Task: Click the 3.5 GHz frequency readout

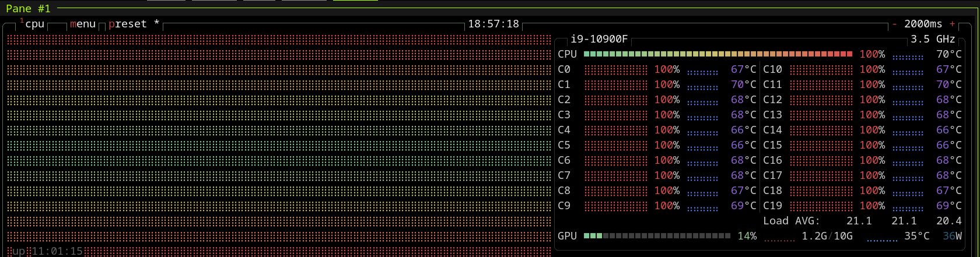Action: tap(933, 39)
